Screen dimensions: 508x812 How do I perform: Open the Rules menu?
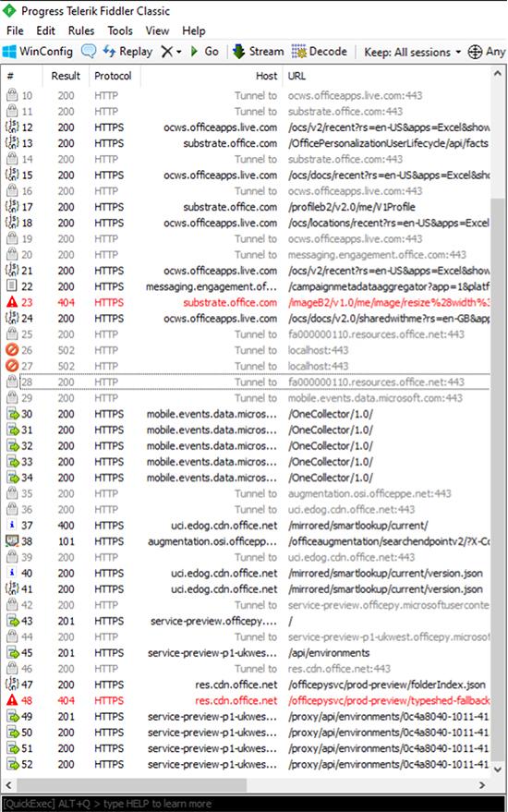click(81, 30)
